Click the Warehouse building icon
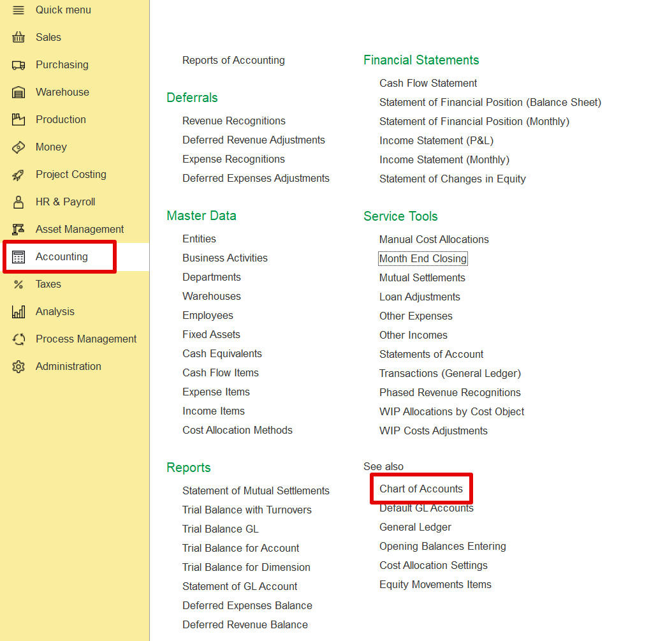Image resolution: width=672 pixels, height=641 pixels. click(18, 92)
